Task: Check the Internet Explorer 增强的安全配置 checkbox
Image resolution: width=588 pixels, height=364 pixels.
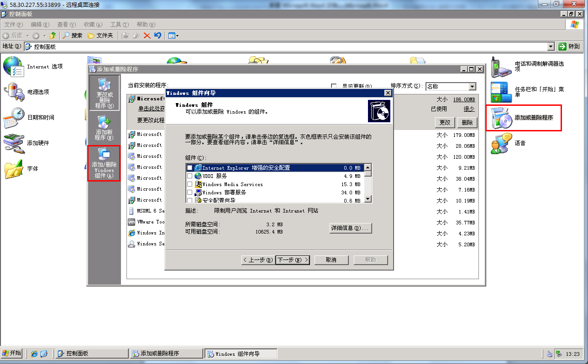Action: 190,168
